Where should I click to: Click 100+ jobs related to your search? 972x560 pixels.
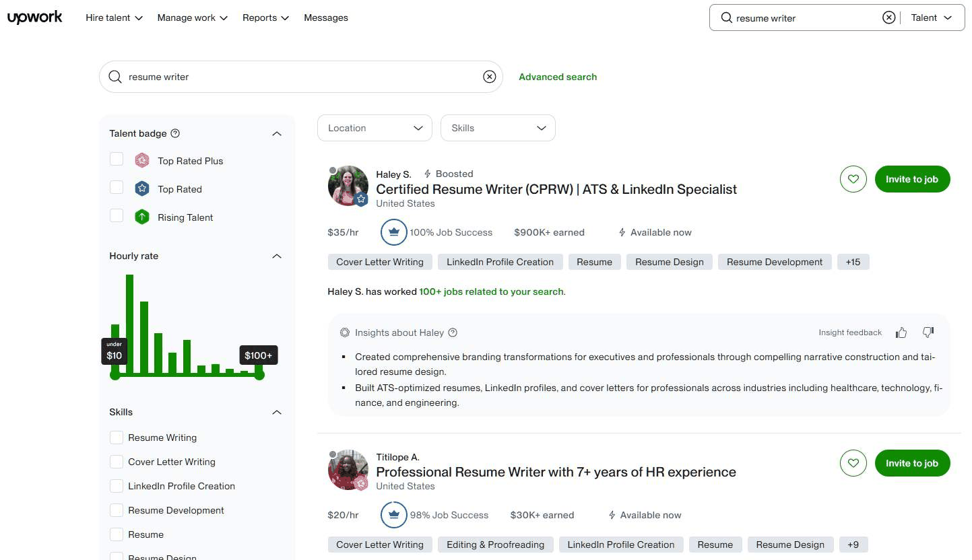(491, 291)
